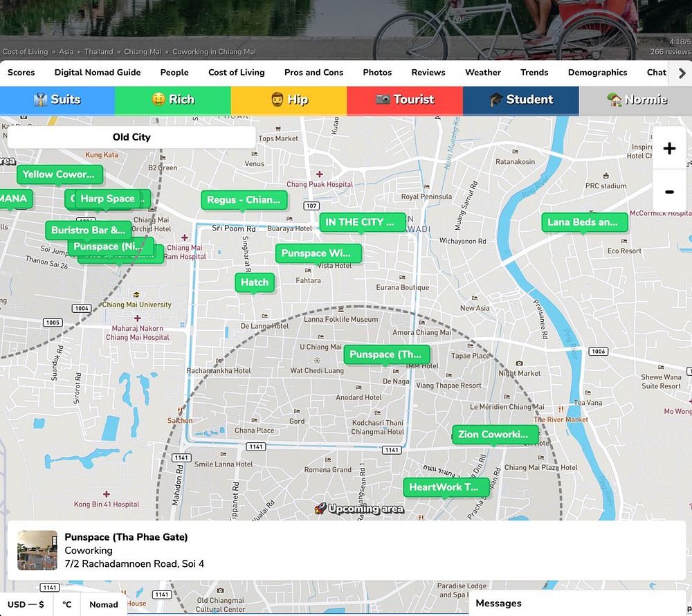Screen dimensions: 692x616
Task: Open the Chat tab
Action: point(656,73)
